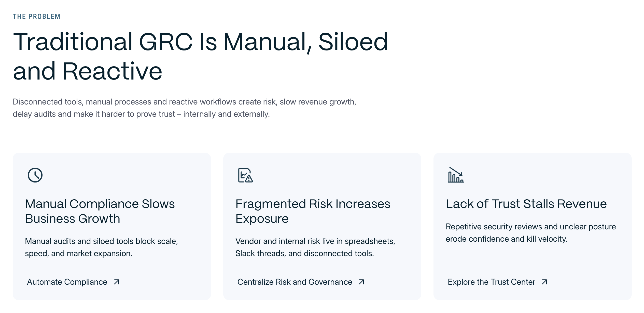Click the arrow beside Automate Compliance

pyautogui.click(x=117, y=282)
